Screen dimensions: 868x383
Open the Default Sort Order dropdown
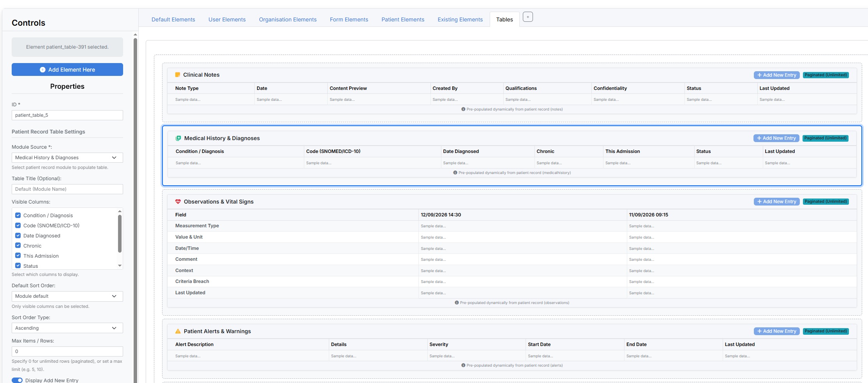click(67, 296)
